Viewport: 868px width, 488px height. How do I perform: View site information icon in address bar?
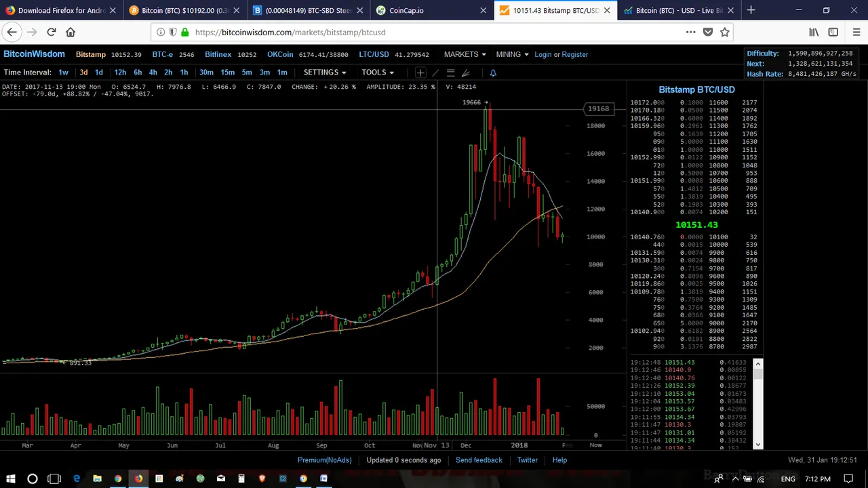tap(160, 32)
